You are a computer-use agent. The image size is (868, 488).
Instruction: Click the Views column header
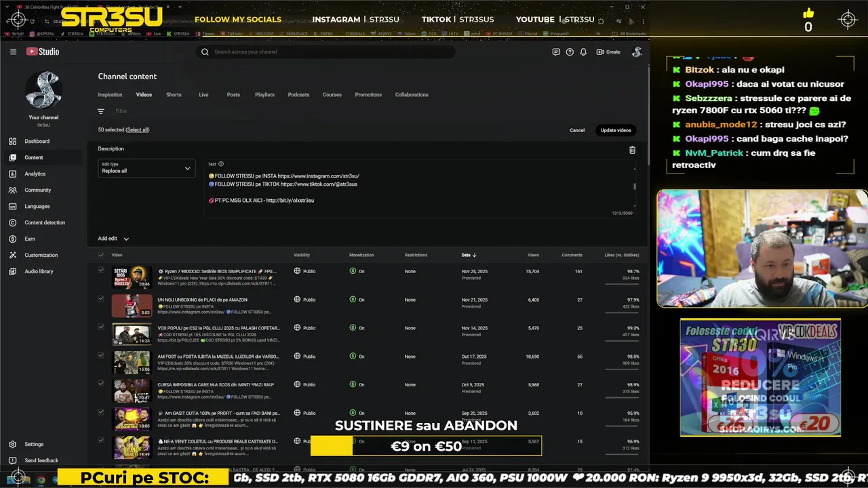coord(533,255)
